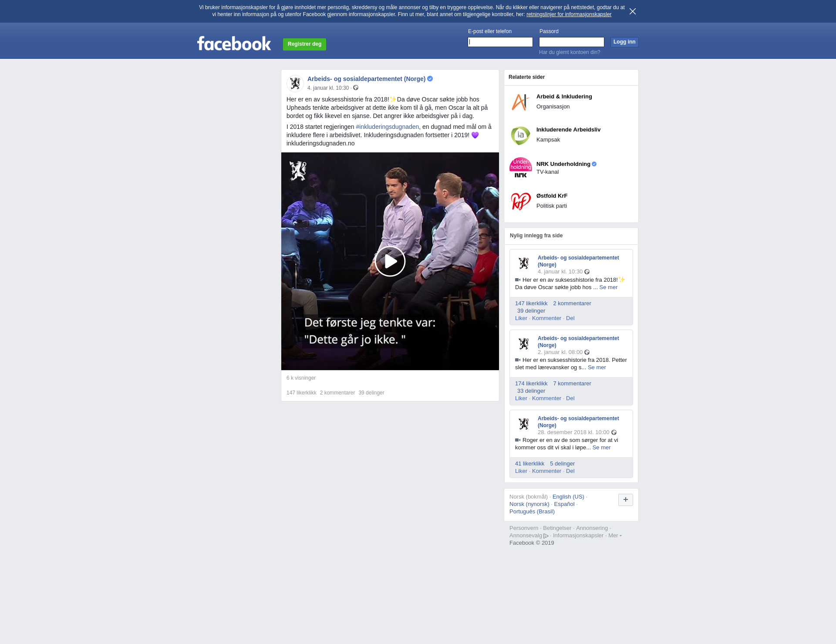Expand the Mer footer dropdown
Screen dimensions: 836x644
615,536
